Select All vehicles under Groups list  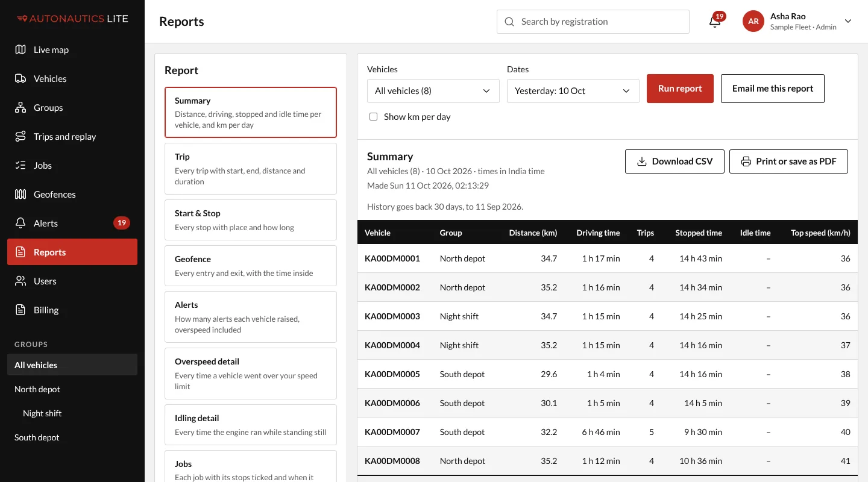72,365
